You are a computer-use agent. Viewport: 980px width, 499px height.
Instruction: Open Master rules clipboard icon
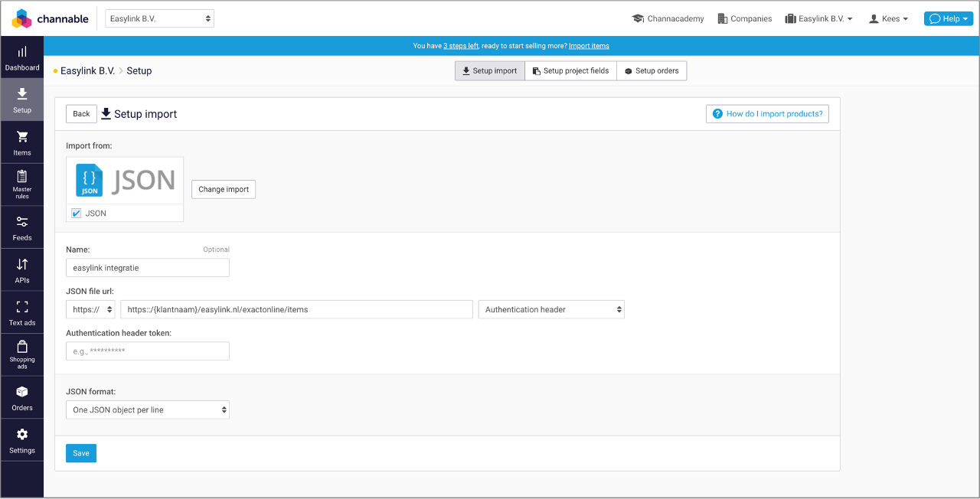coord(22,176)
